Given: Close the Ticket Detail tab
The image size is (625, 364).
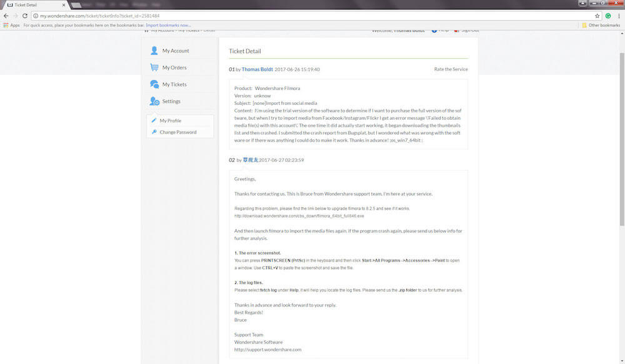Looking at the screenshot, I should coord(63,5).
